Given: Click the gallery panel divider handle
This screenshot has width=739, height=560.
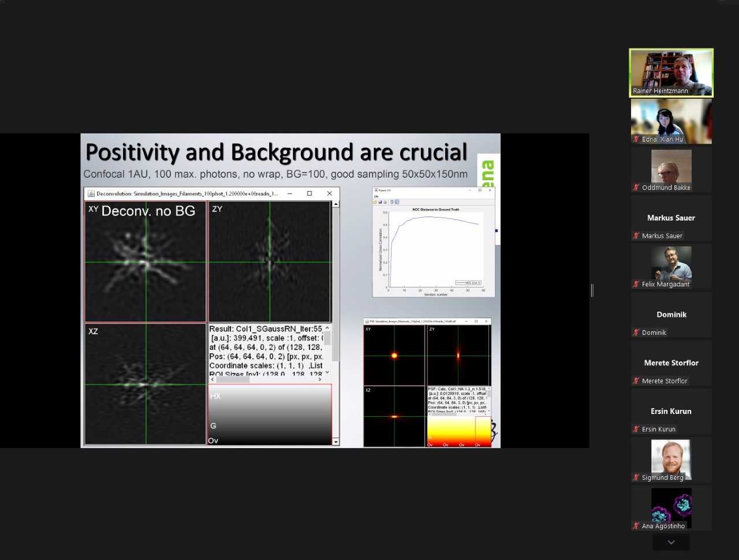Looking at the screenshot, I should (x=592, y=290).
